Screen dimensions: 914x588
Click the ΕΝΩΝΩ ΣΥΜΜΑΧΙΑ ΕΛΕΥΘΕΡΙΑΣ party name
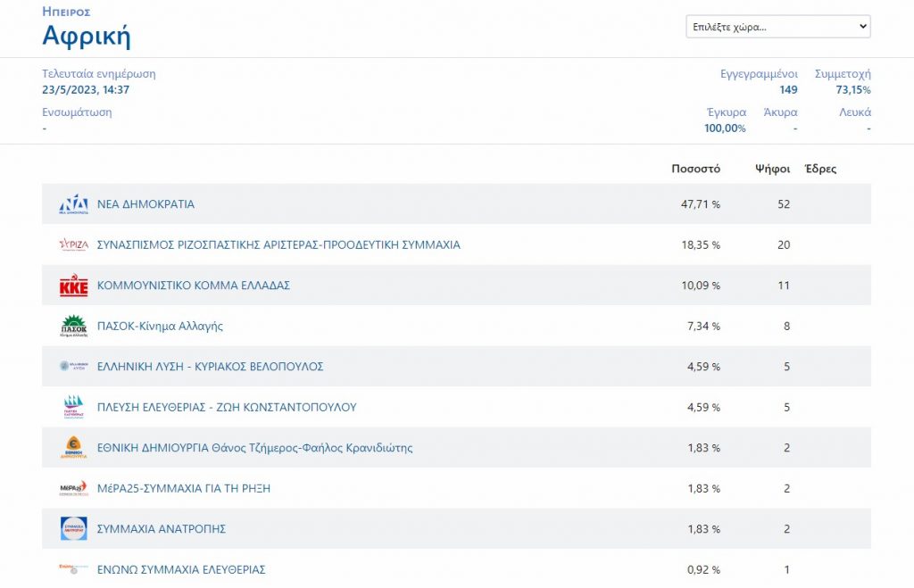[x=181, y=569]
